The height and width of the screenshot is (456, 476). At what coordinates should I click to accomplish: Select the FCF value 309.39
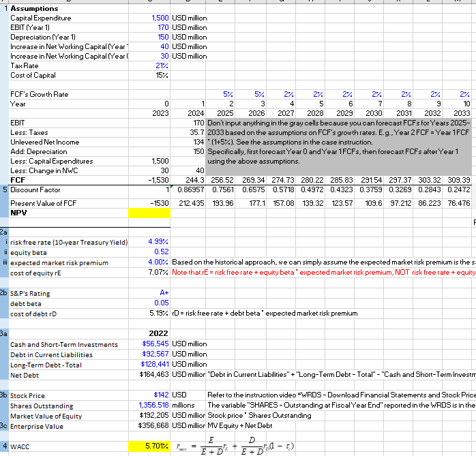(x=459, y=180)
